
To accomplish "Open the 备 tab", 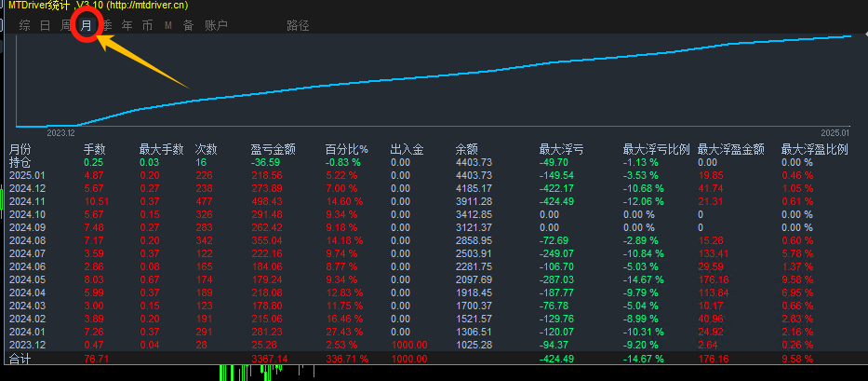I will pos(189,26).
